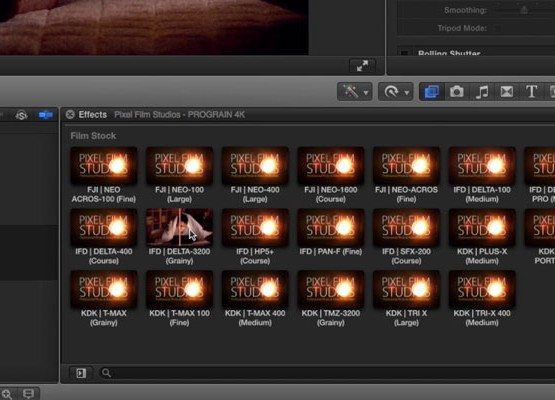Close the Effects browser panel

70,114
